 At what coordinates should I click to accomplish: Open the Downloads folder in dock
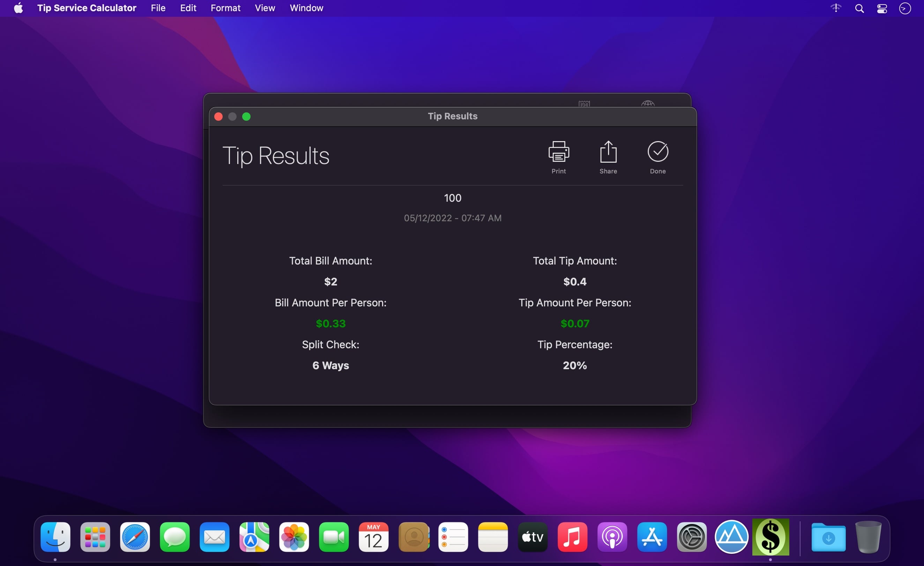[x=828, y=537]
